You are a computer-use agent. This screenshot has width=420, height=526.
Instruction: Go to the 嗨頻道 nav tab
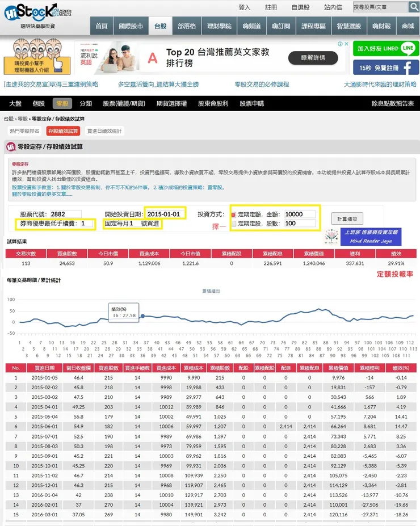coord(251,26)
